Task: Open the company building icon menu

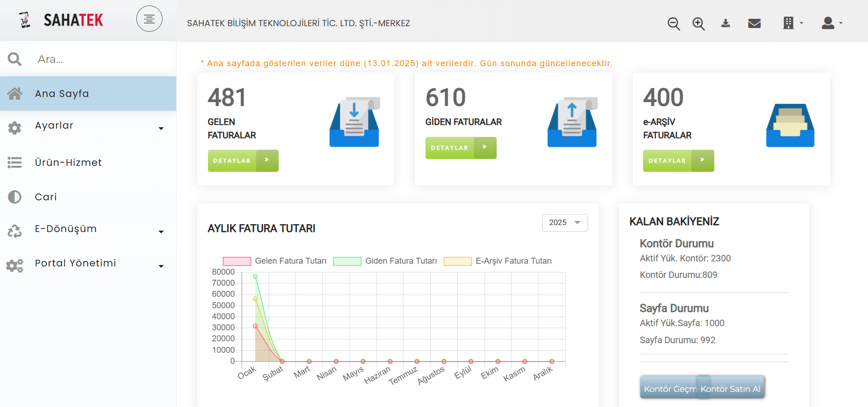Action: (792, 23)
